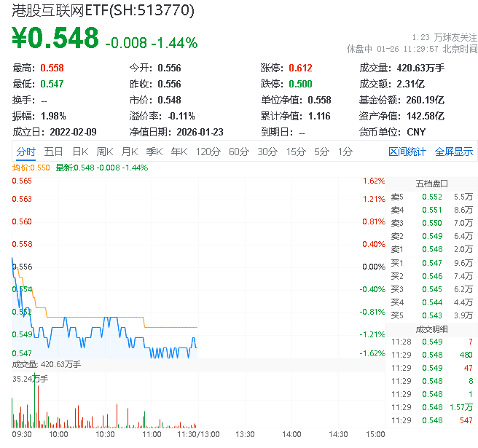Show the 月K monthly chart
This screenshot has width=478, height=448.
(130, 152)
